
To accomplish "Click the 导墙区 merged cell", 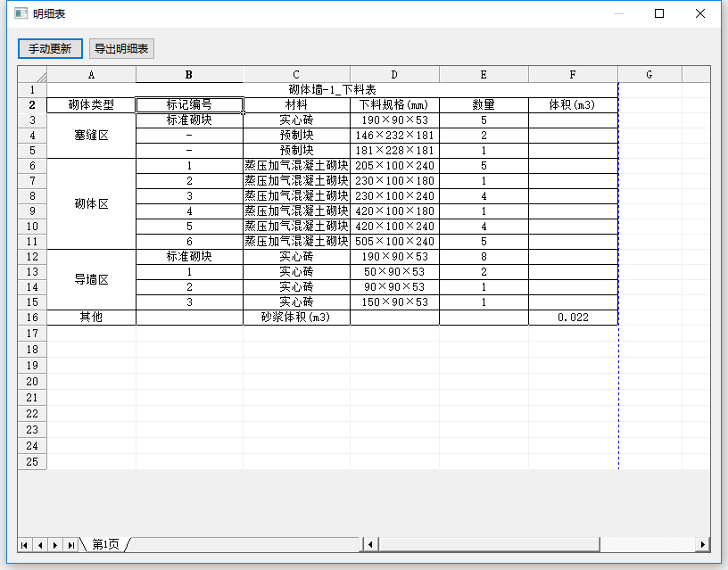I will click(x=92, y=279).
